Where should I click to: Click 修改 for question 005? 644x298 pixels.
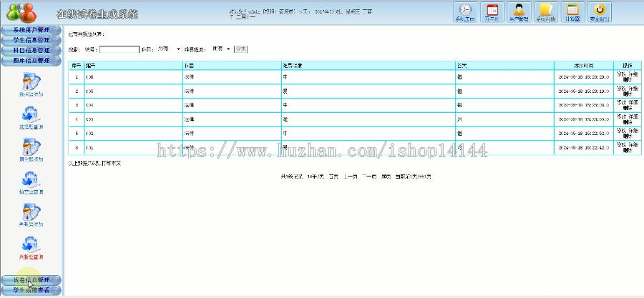click(x=621, y=89)
